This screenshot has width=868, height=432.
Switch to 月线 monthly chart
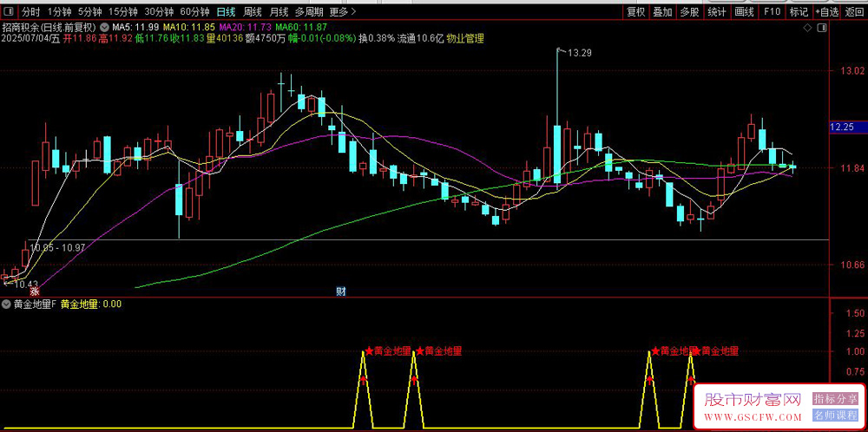pyautogui.click(x=279, y=11)
